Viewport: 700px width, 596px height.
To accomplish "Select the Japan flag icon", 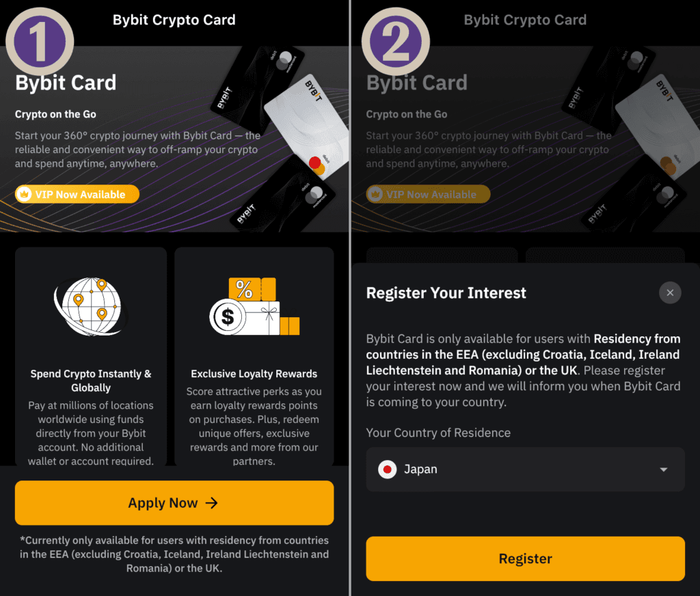I will click(x=387, y=469).
